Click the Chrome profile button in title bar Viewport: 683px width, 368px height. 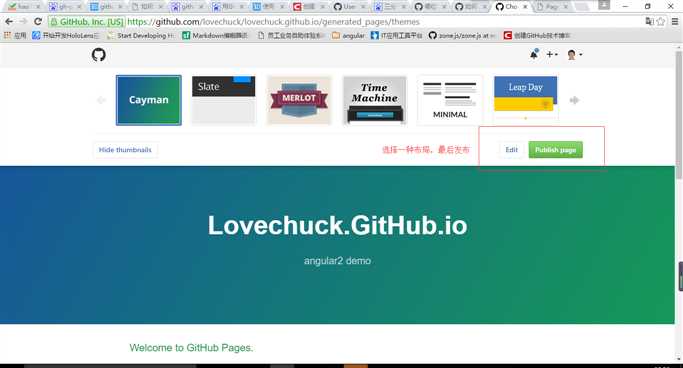point(604,5)
